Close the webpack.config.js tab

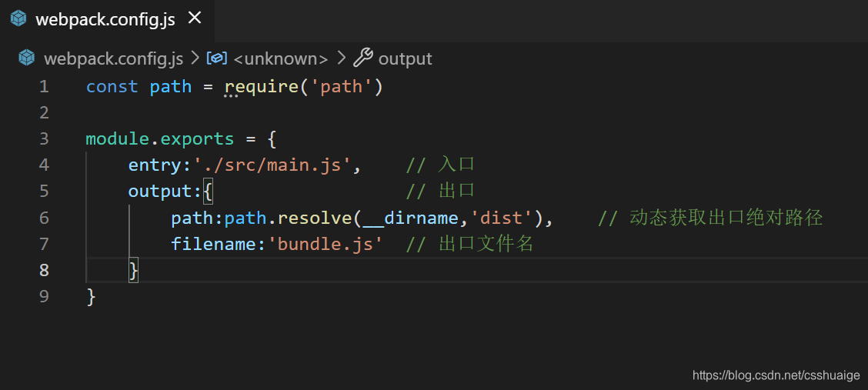pyautogui.click(x=195, y=18)
